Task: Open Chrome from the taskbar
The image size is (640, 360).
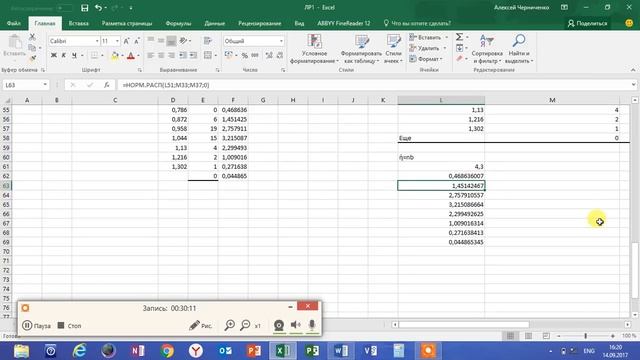Action: click(x=167, y=351)
